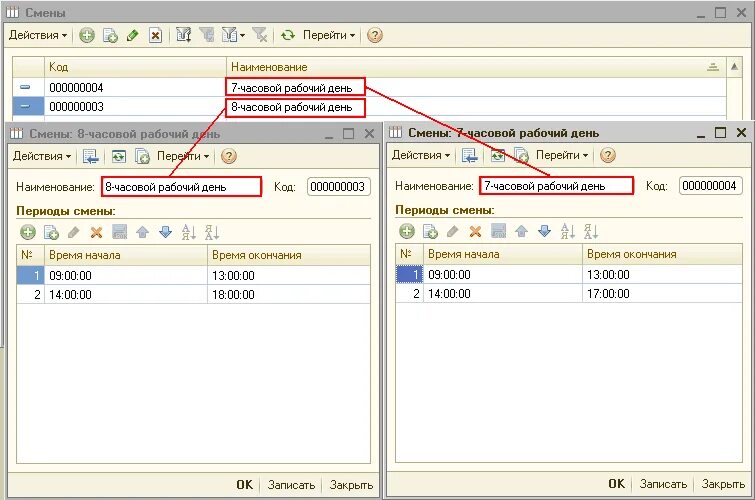Click find-in-list icon in 7-часовой window

[x=469, y=155]
